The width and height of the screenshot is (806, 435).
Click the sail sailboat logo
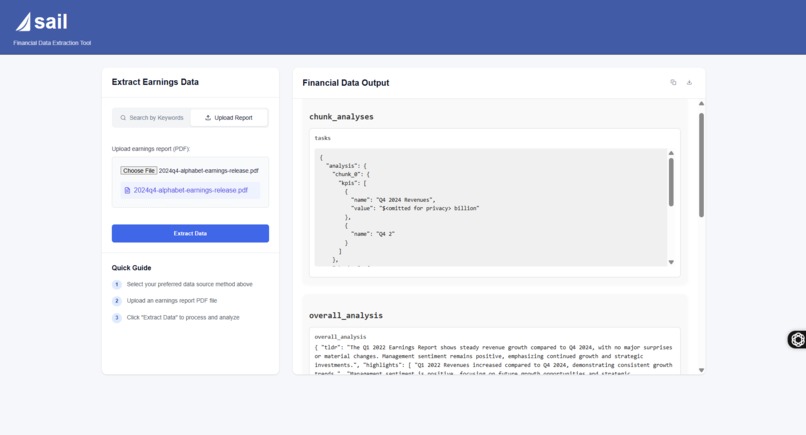coord(23,22)
